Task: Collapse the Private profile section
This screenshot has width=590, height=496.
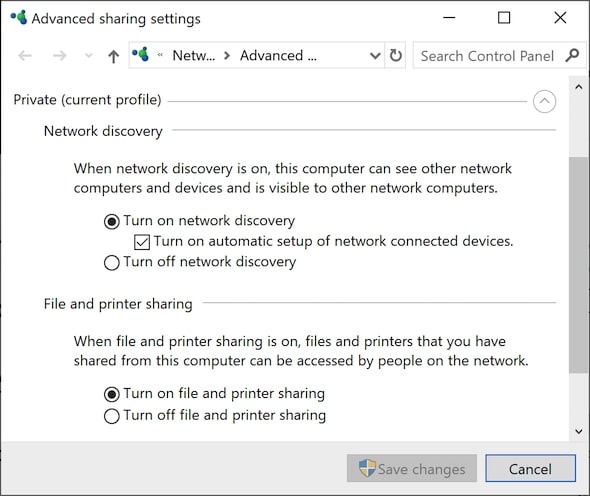Action: click(x=544, y=101)
